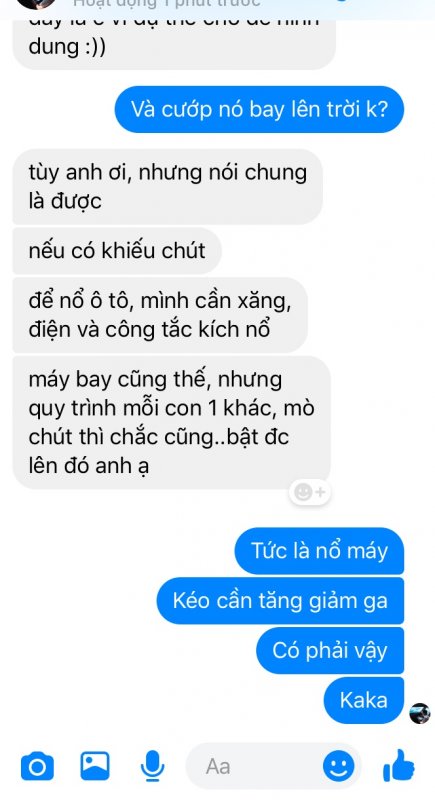This screenshot has width=435, height=800.
Task: Tap the contact avatar at top left
Action: coord(36,4)
